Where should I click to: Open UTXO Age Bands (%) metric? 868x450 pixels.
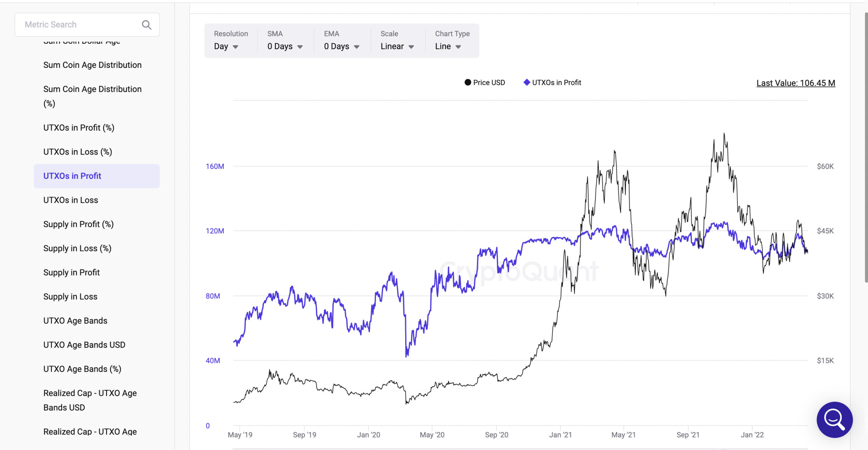click(82, 369)
